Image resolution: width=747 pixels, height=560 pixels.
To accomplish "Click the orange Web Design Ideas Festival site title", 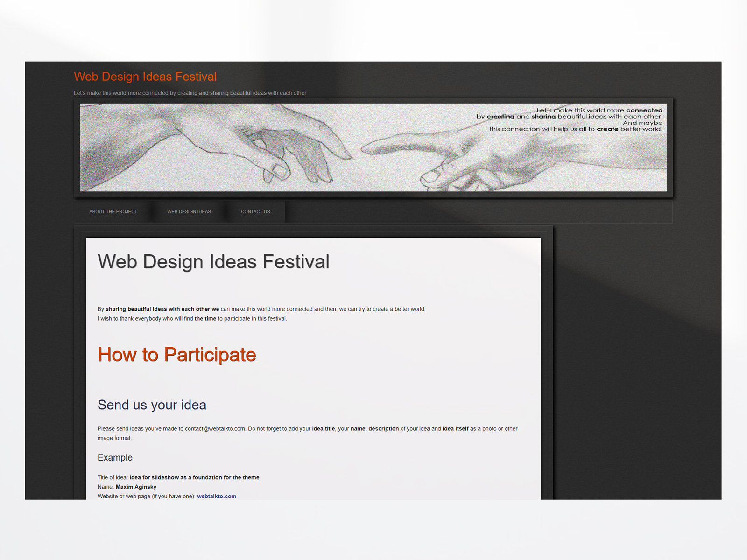I will 145,77.
